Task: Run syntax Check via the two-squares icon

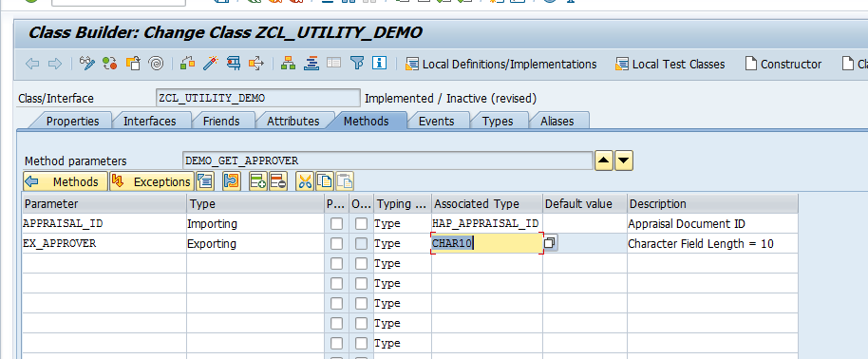Action: [x=188, y=63]
